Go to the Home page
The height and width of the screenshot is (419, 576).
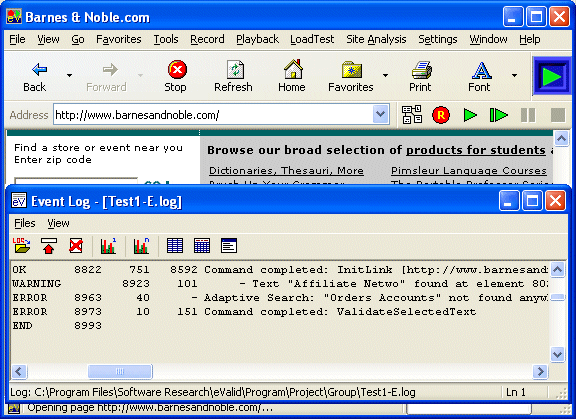click(292, 76)
